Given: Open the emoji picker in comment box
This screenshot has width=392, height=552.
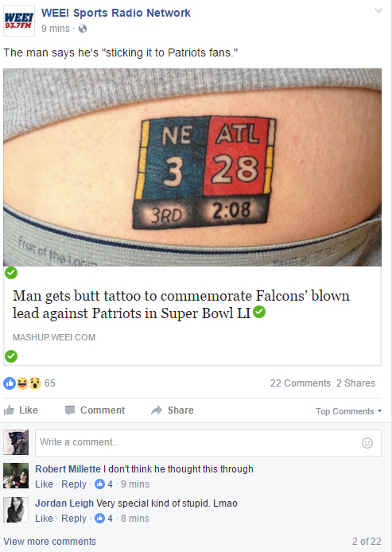Looking at the screenshot, I should pyautogui.click(x=367, y=443).
